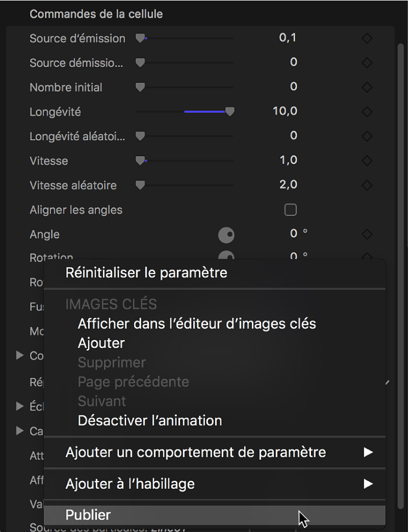This screenshot has width=409, height=532.
Task: Click the Nombre initial keyframe diamond
Action: (367, 87)
